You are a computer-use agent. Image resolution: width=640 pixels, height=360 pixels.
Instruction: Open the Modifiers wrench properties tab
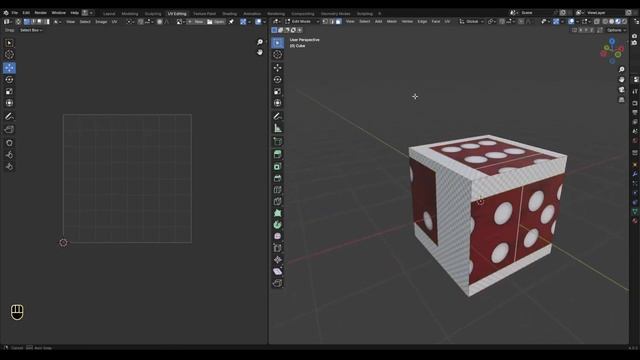click(x=635, y=173)
